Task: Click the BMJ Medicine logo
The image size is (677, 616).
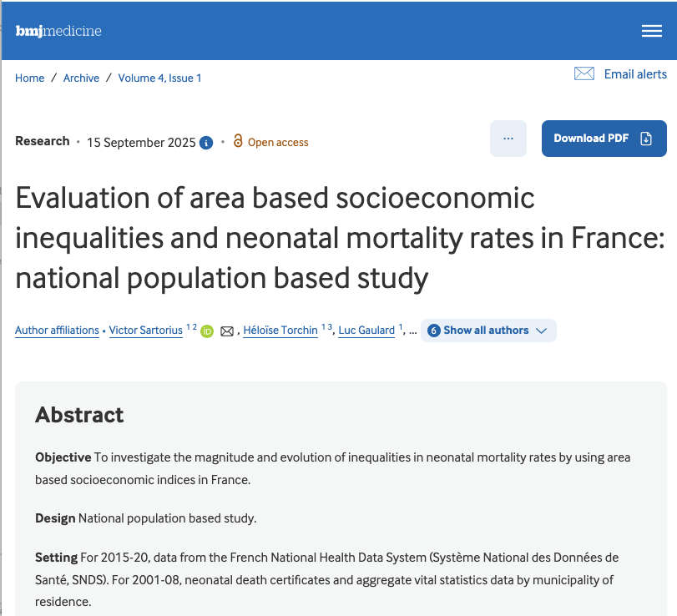Action: click(x=58, y=32)
